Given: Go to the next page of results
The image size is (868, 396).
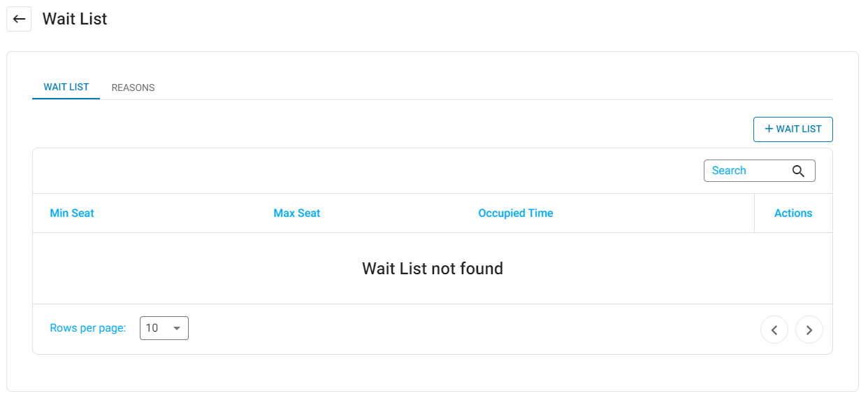Looking at the screenshot, I should pos(809,330).
